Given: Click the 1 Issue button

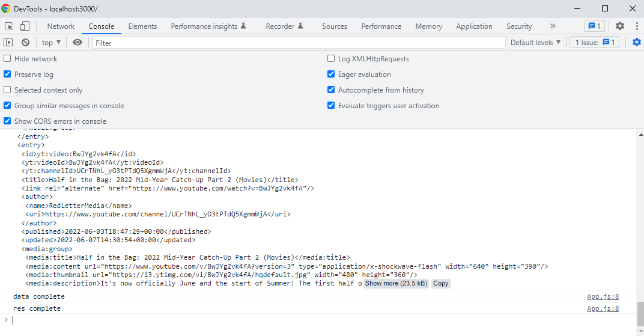Looking at the screenshot, I should point(594,42).
